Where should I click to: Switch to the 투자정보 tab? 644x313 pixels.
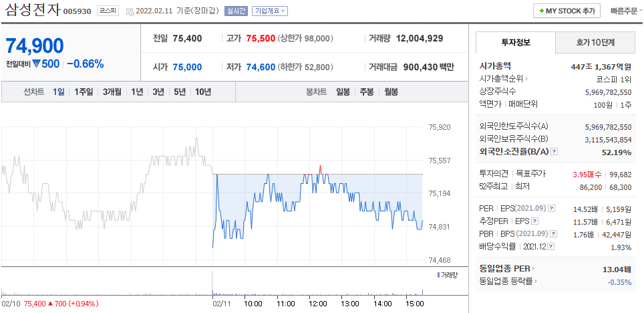(516, 42)
